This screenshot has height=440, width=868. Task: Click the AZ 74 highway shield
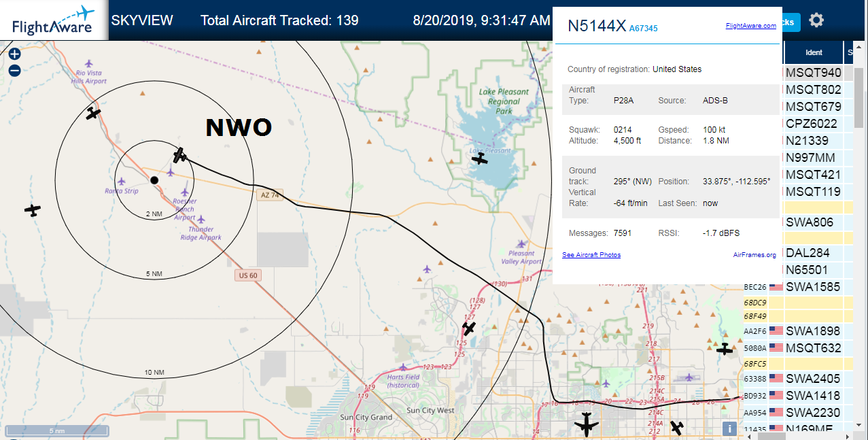pos(270,195)
